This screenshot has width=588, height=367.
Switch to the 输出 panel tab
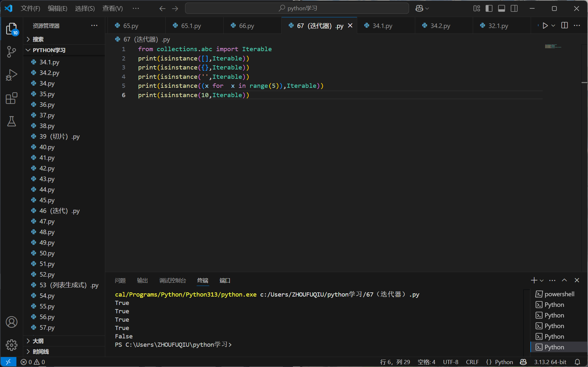142,280
